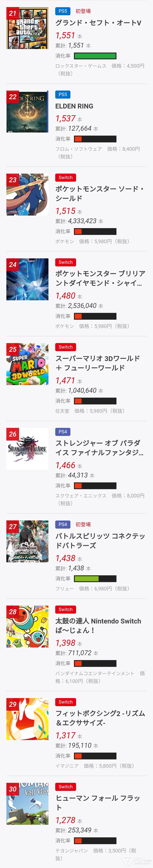Click the 初登場 label on rank 21
153x868 pixels.
[83, 11]
